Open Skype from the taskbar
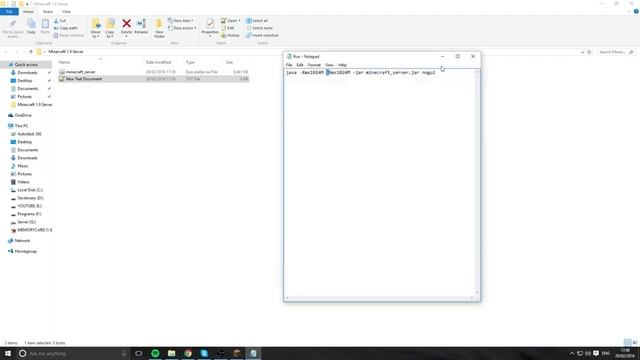Screen dimensions: 640x360 (x=204, y=353)
